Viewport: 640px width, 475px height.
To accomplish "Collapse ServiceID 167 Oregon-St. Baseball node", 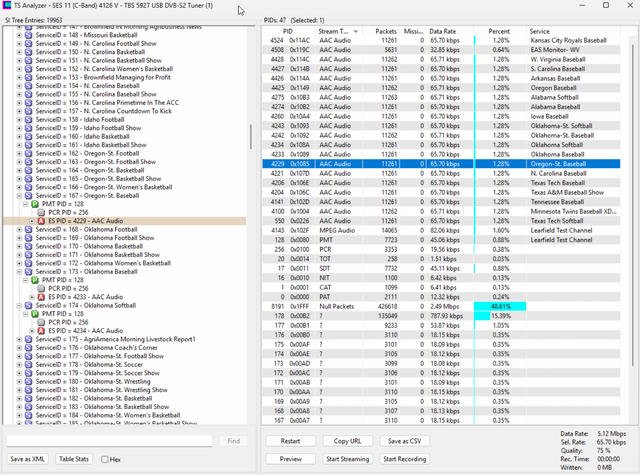I will click(19, 195).
